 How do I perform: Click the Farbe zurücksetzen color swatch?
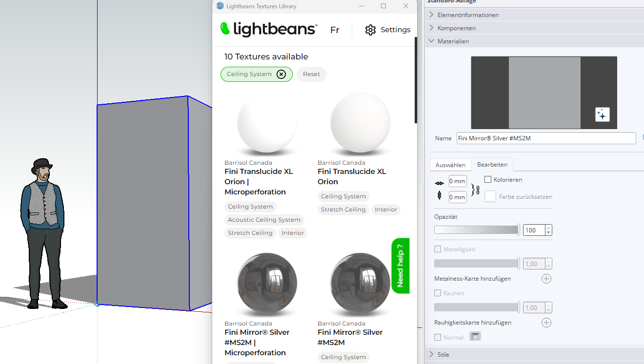[490, 196]
